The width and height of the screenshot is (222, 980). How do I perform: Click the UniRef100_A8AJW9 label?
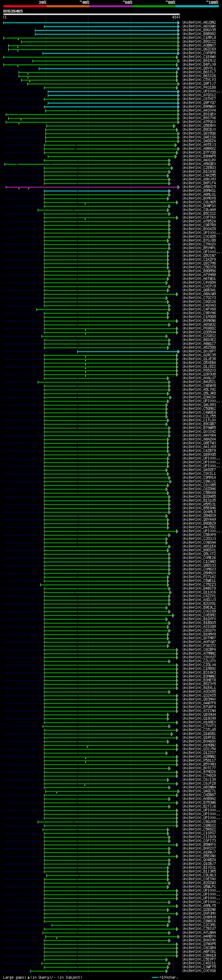(x=199, y=294)
